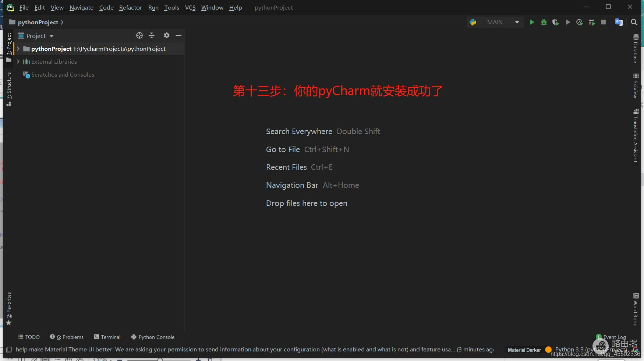Open the Refactor menu
Viewport: 644px width, 361px height.
tap(130, 7)
